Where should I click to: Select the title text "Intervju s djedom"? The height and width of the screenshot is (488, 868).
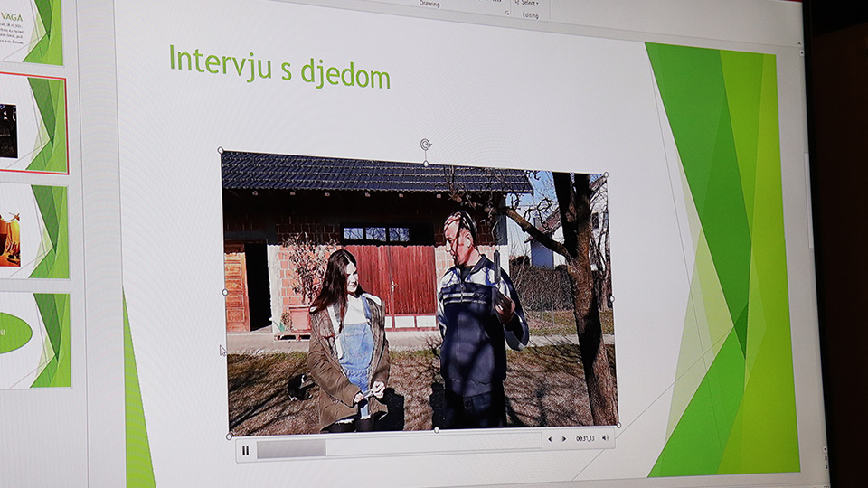coord(279,67)
